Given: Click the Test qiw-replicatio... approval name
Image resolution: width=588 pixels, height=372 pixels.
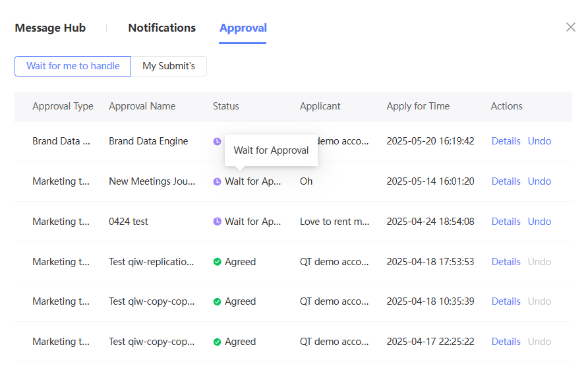Looking at the screenshot, I should click(152, 262).
